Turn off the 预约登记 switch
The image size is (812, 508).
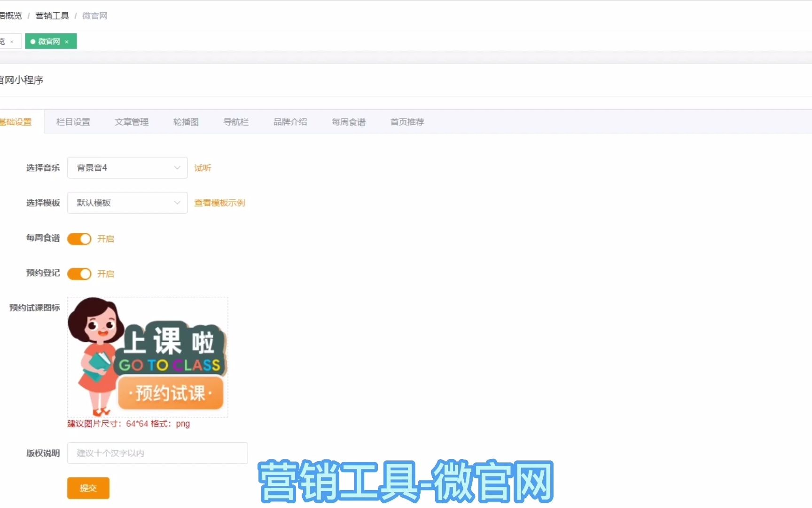[x=79, y=274]
